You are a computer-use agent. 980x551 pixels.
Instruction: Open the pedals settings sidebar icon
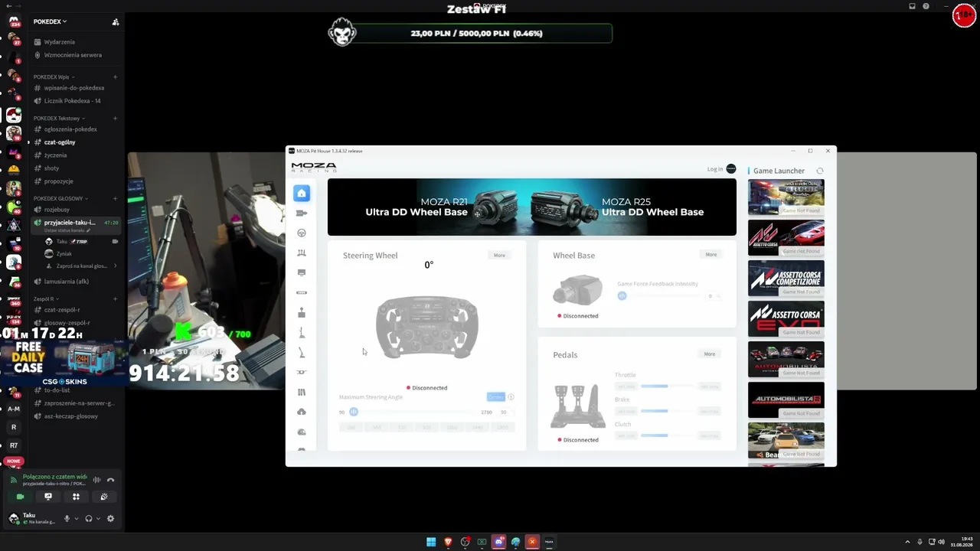coord(302,253)
